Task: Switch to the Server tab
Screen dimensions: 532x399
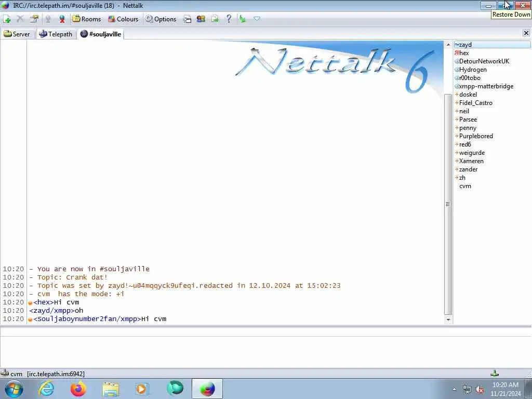Action: 17,34
